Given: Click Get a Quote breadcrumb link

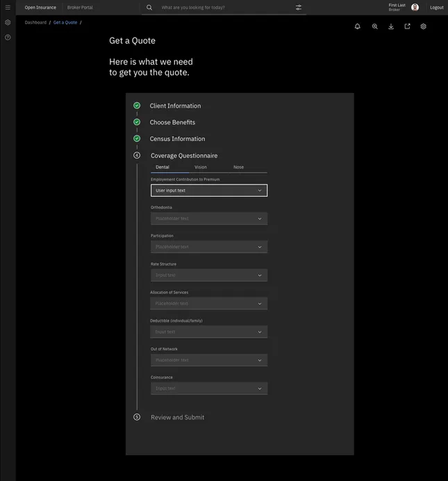Looking at the screenshot, I should pyautogui.click(x=65, y=22).
